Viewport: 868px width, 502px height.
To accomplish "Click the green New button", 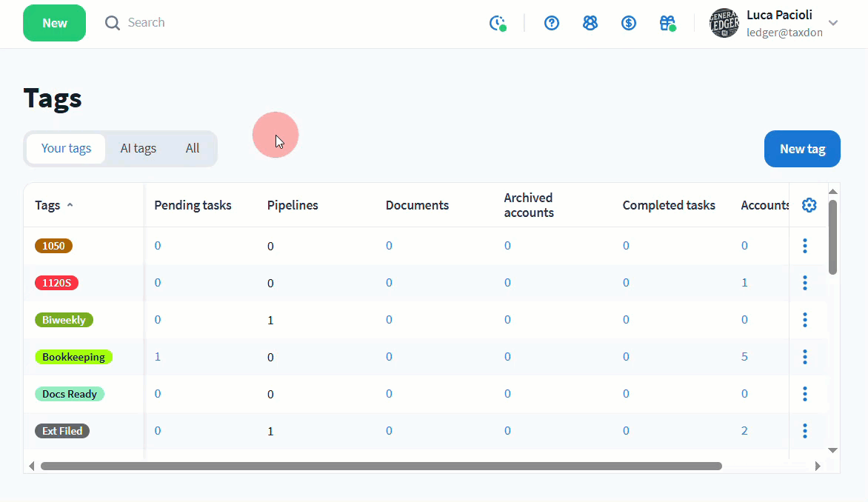I will [55, 23].
